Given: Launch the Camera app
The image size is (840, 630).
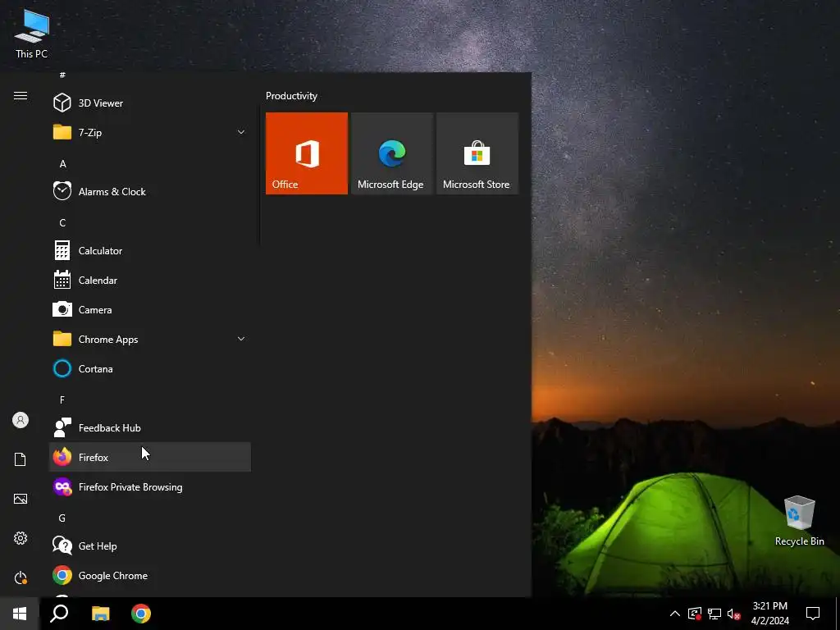Looking at the screenshot, I should click(x=149, y=309).
